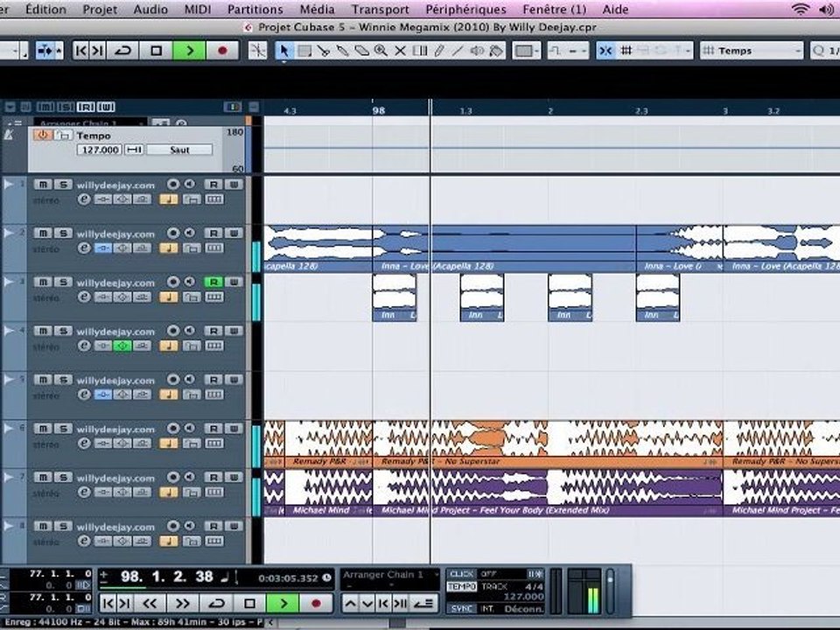
Task: Click Fast Forward in the transport panel
Action: coord(183,603)
